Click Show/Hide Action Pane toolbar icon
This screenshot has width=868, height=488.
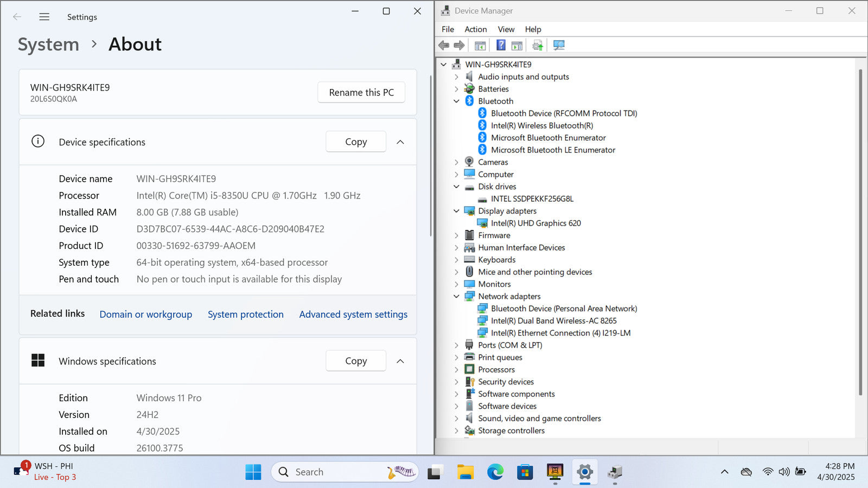point(517,46)
